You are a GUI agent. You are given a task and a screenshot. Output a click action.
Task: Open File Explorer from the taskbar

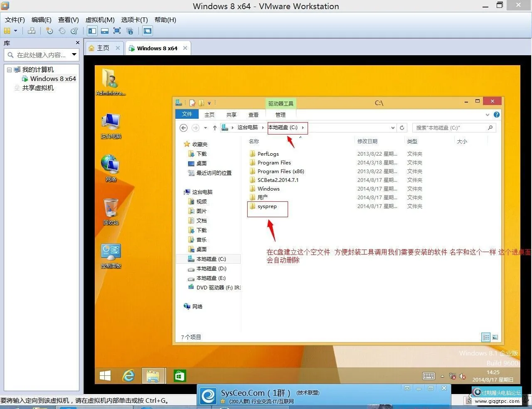point(153,375)
